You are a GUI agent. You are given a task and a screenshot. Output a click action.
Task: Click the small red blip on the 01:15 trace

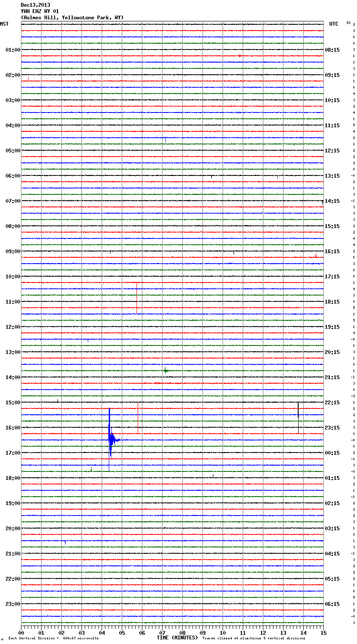(239, 55)
